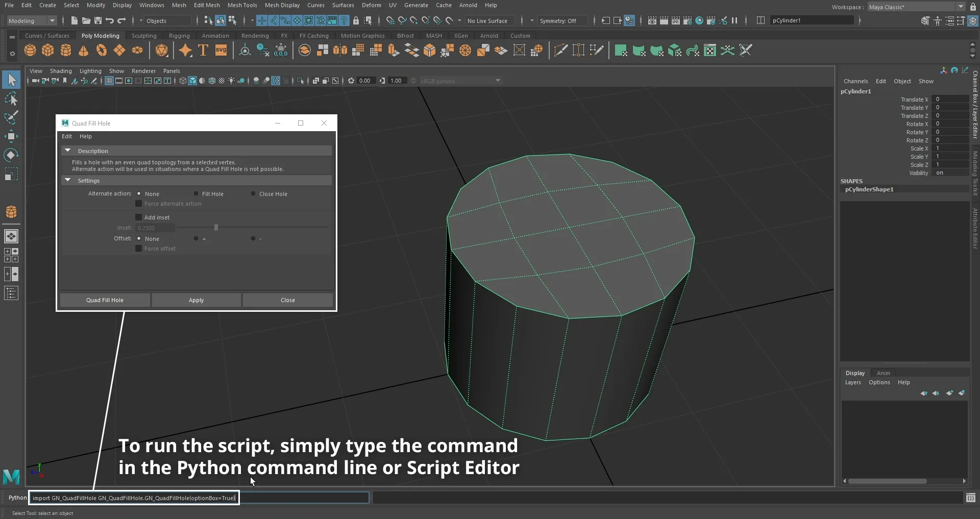Screen dimensions: 980x519
Task: Click the Undo icon in status line
Action: coord(110,21)
